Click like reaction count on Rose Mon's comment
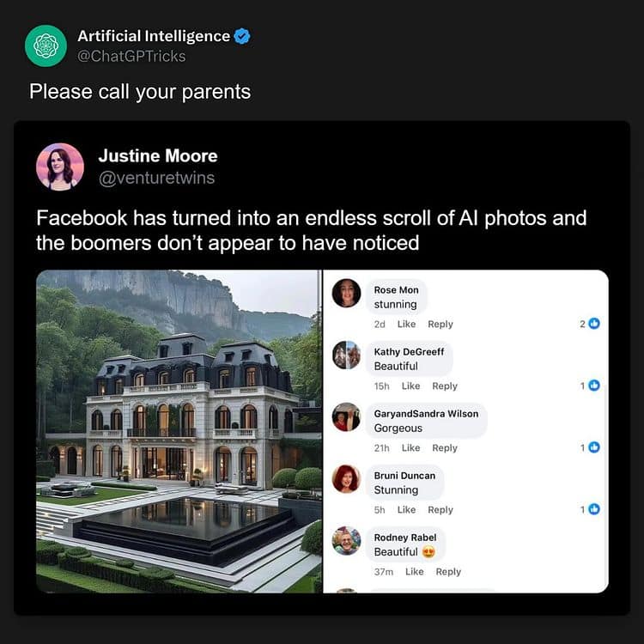 589,324
